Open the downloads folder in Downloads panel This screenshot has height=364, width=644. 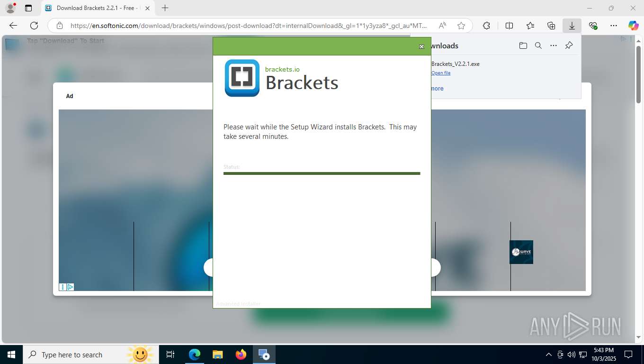click(x=523, y=45)
